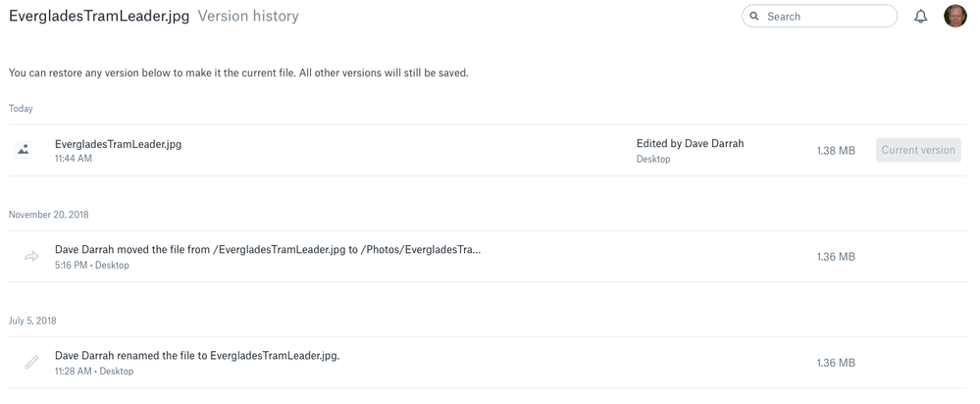Click the 5:16 PM • Desktop timestamp

(x=92, y=265)
